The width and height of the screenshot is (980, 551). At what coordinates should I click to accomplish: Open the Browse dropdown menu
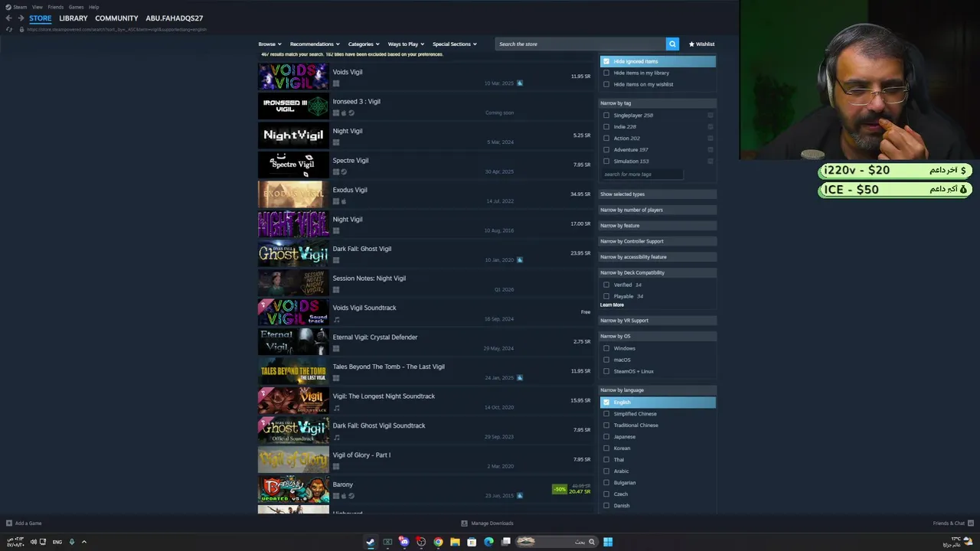point(269,44)
